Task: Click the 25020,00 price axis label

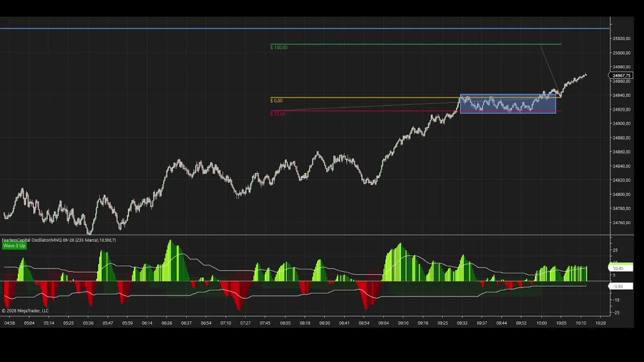Action: pyautogui.click(x=621, y=39)
